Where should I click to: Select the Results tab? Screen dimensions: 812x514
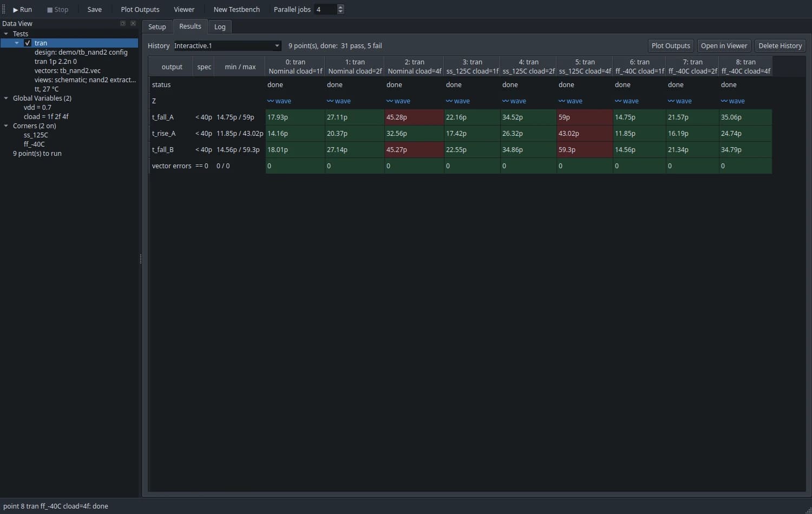click(x=190, y=27)
